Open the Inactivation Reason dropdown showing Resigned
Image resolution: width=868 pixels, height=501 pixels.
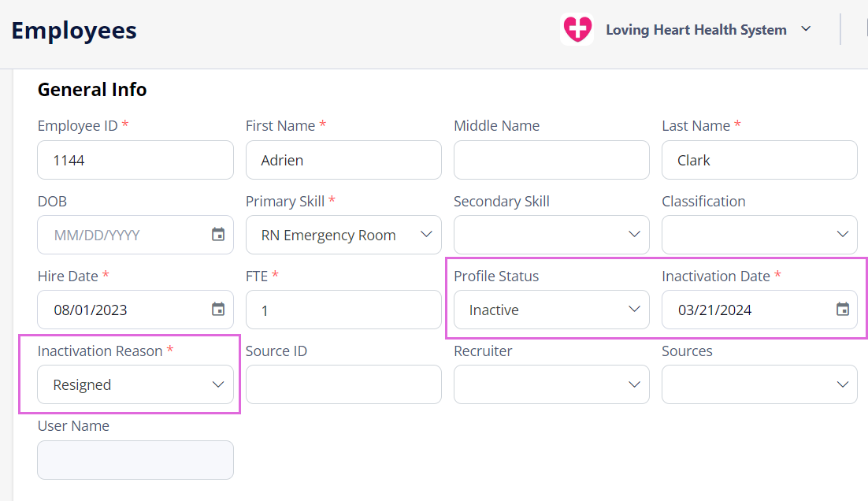(135, 384)
